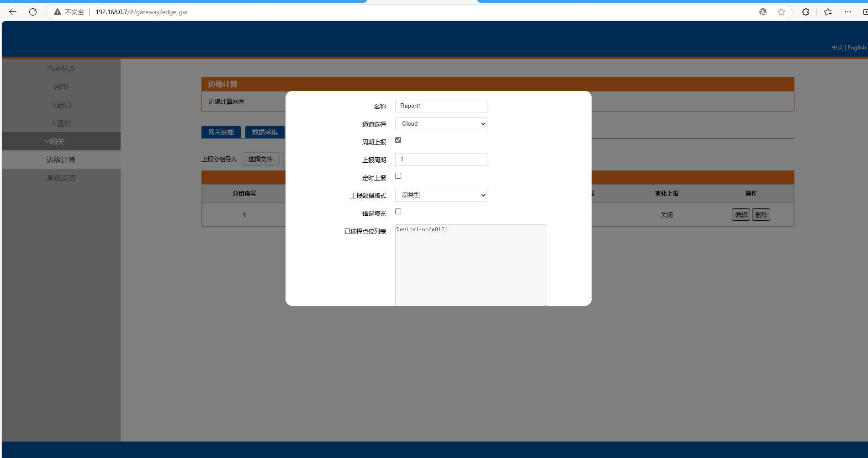The width and height of the screenshot is (868, 458).
Task: Open 系统设置 in the sidebar
Action: pyautogui.click(x=61, y=178)
